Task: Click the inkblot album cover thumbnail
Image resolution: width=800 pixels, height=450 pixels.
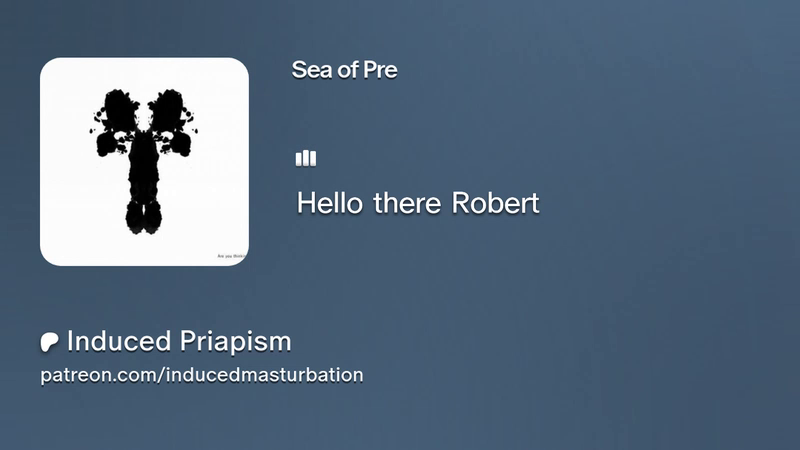Action: click(x=144, y=161)
